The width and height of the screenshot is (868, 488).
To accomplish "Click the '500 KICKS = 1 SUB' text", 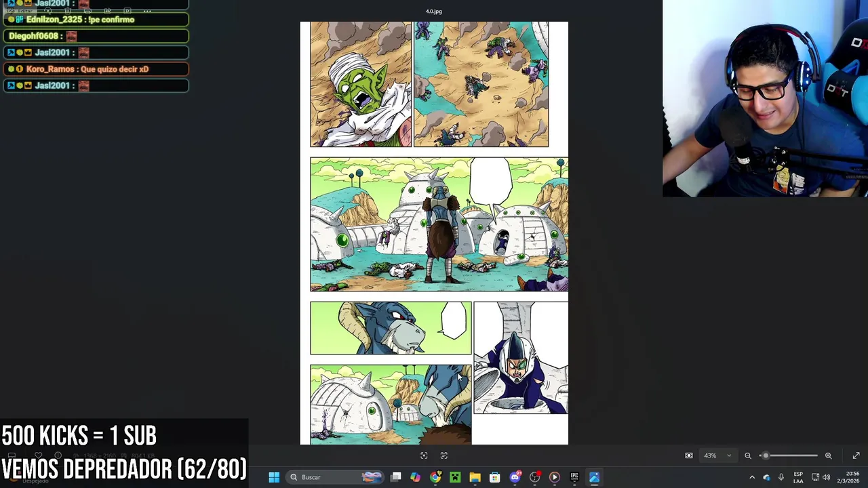I will [x=79, y=436].
